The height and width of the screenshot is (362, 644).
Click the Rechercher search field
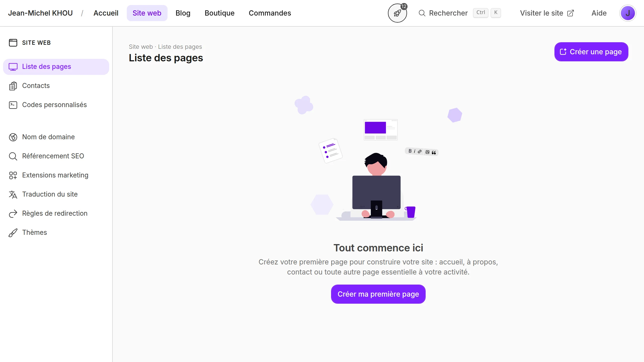460,13
